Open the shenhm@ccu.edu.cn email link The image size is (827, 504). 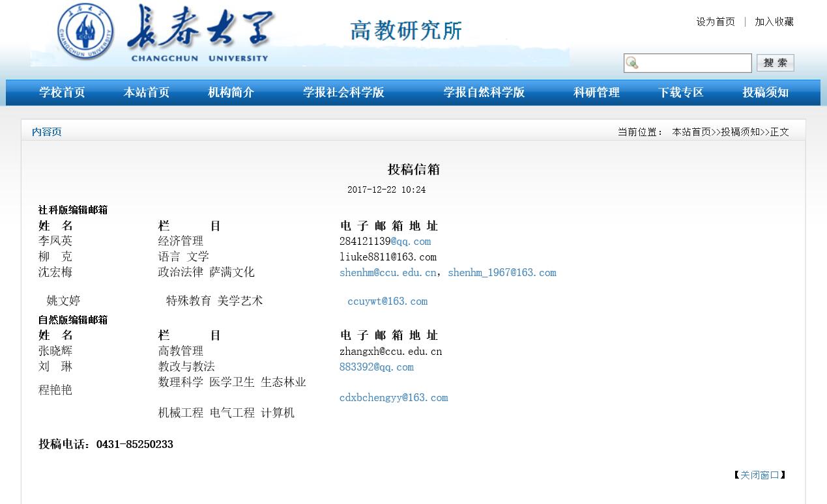coord(388,273)
